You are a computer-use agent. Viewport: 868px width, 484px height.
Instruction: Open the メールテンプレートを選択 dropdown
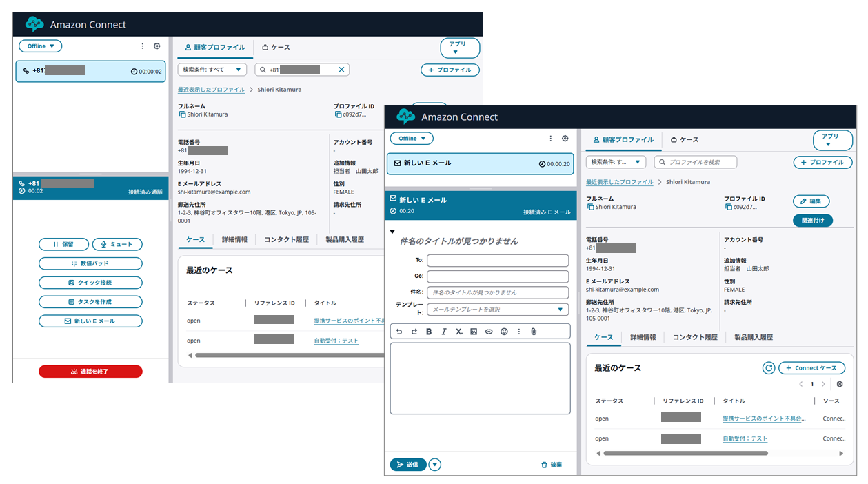pos(498,310)
